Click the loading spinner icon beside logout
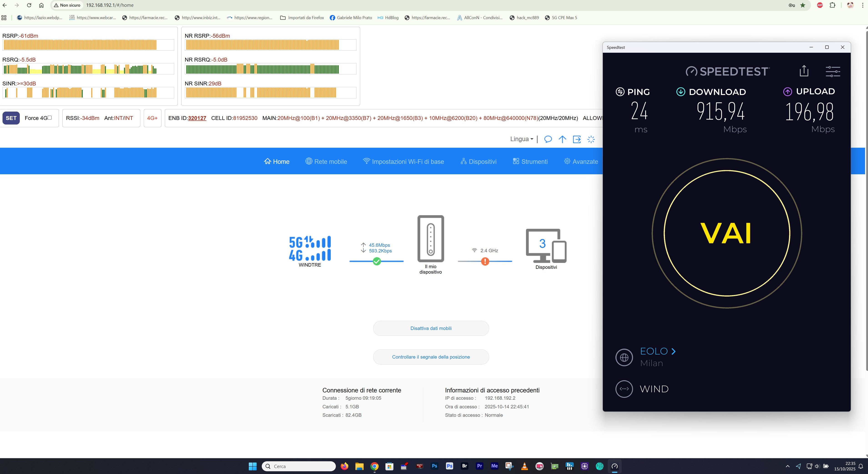This screenshot has width=868, height=474. click(591, 139)
